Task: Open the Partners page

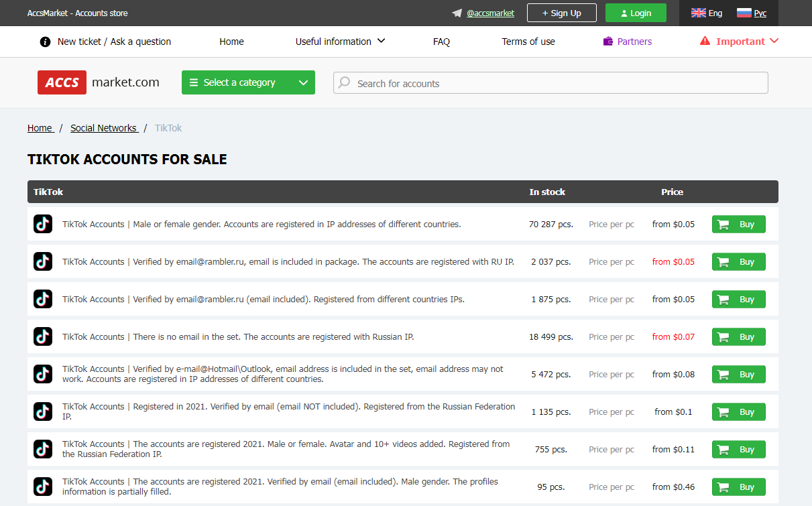Action: click(x=628, y=42)
